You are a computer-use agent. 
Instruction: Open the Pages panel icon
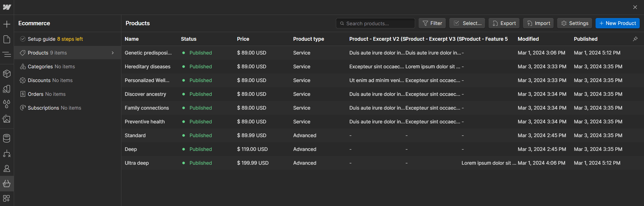(7, 39)
